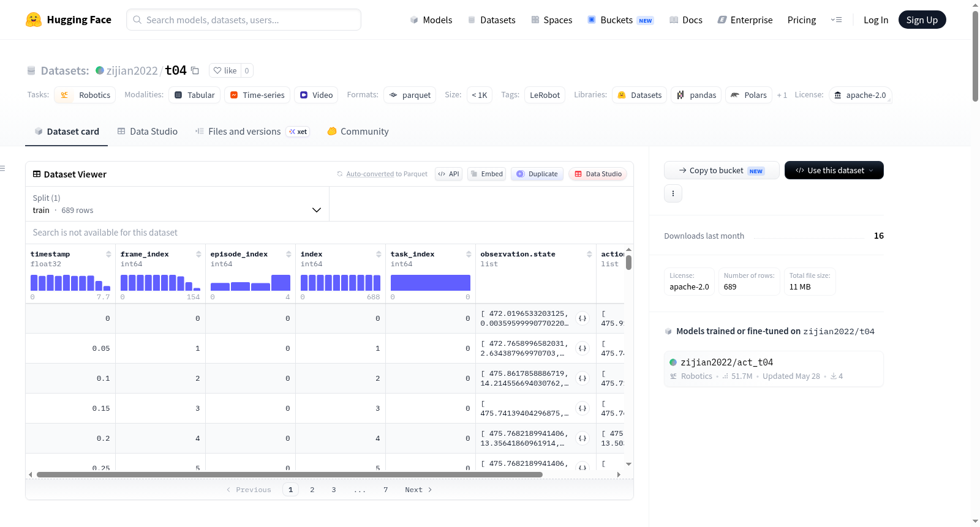Image resolution: width=980 pixels, height=527 pixels.
Task: Click the heart like button
Action: [x=225, y=70]
